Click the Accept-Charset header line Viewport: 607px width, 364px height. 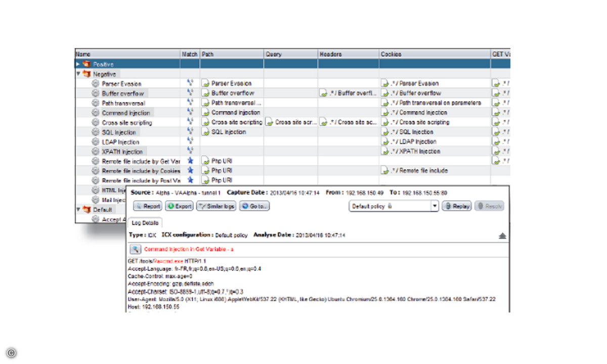point(186,292)
